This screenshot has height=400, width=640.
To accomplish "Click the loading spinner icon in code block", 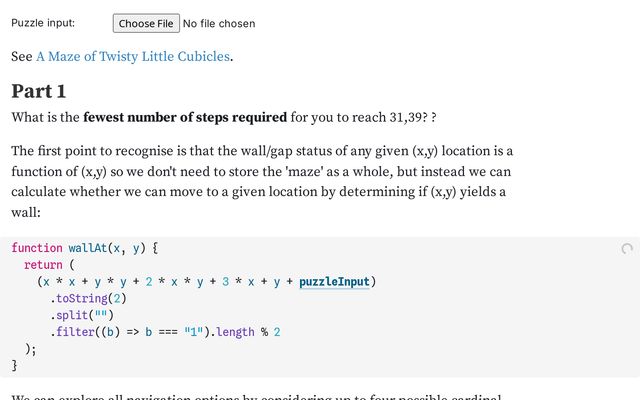I will point(627,249).
